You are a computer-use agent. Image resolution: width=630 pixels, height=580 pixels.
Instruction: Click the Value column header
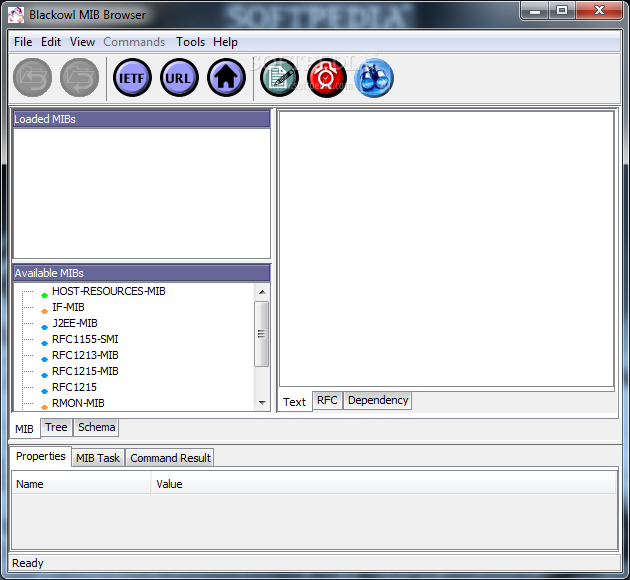click(x=384, y=484)
